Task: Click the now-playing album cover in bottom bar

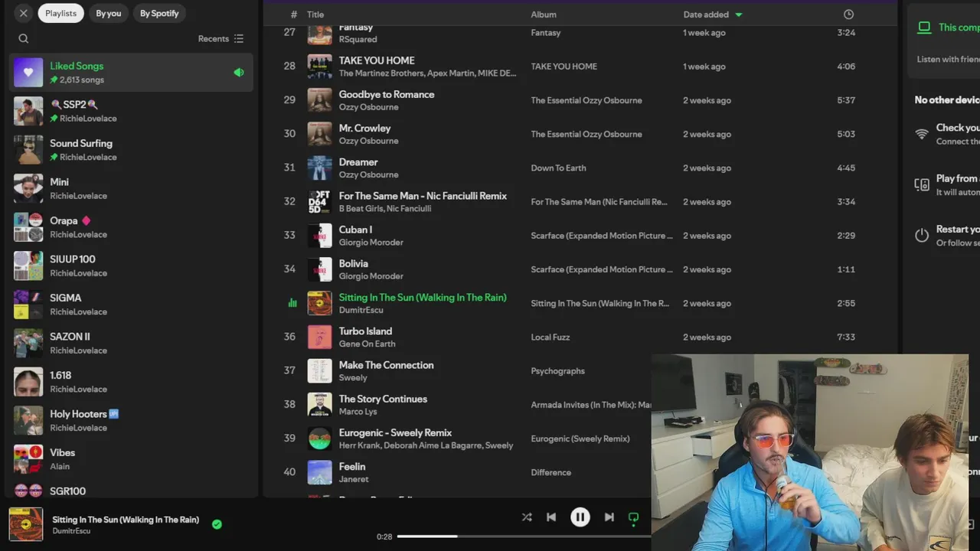Action: click(x=26, y=524)
